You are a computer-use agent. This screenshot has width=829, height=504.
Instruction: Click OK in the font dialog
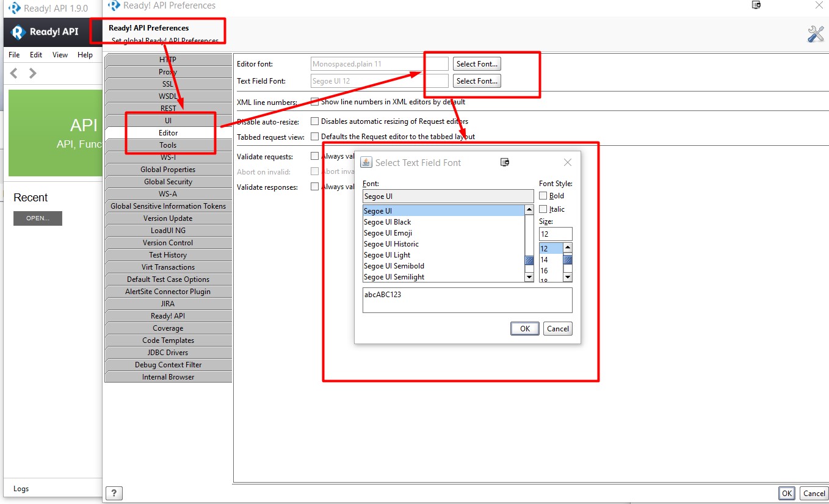point(524,328)
